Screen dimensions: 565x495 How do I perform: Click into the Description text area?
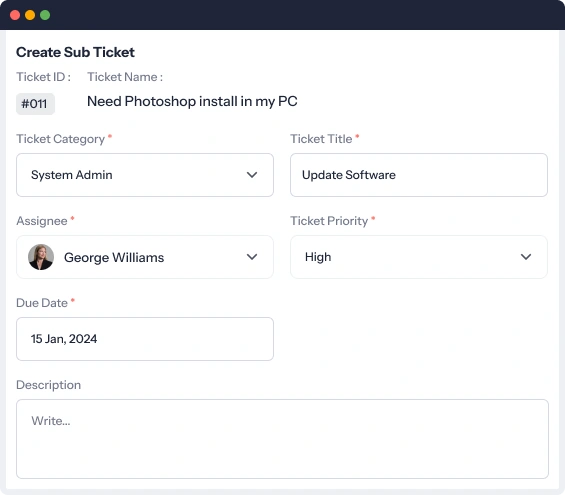point(282,439)
